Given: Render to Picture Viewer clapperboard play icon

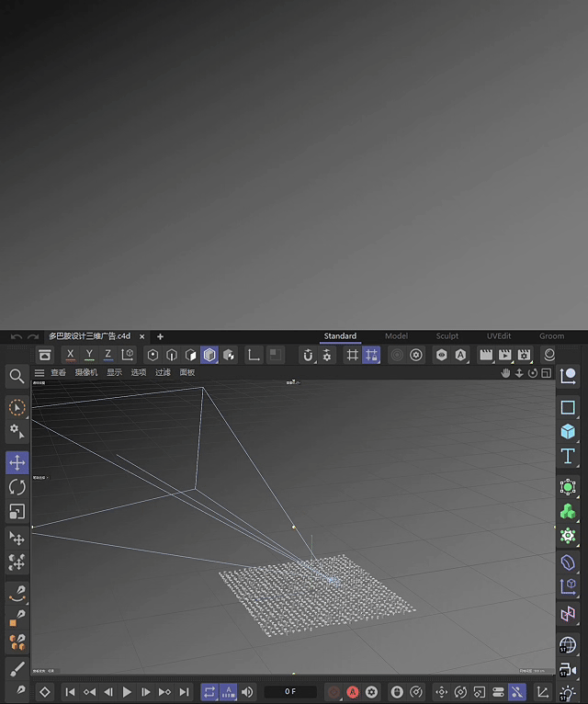Looking at the screenshot, I should click(505, 355).
